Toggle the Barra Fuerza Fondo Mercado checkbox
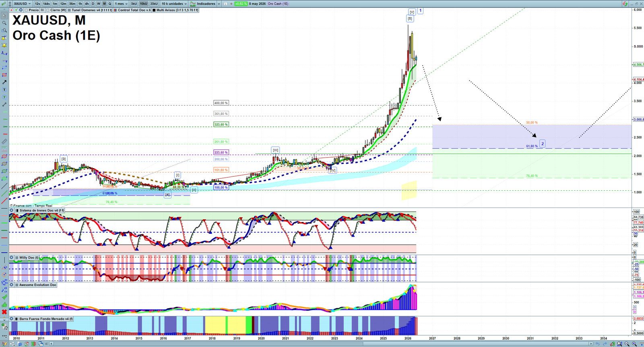Viewport: 644px width, 347px height. tap(17, 319)
